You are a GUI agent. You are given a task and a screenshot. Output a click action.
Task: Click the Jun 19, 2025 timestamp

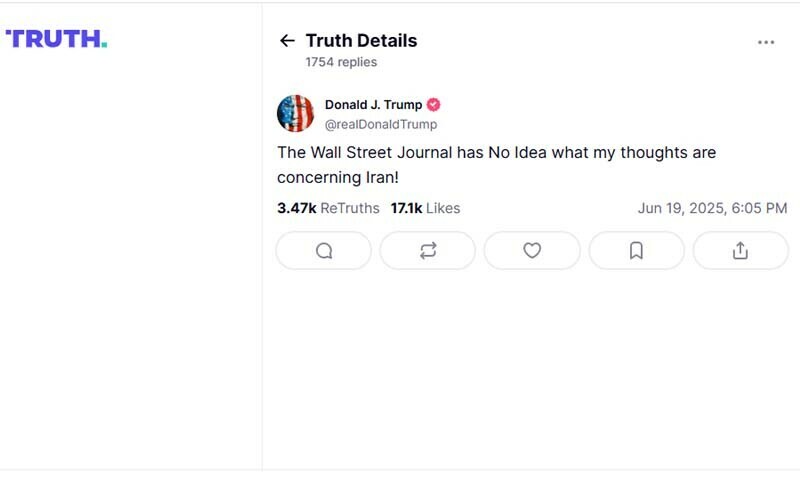click(712, 208)
